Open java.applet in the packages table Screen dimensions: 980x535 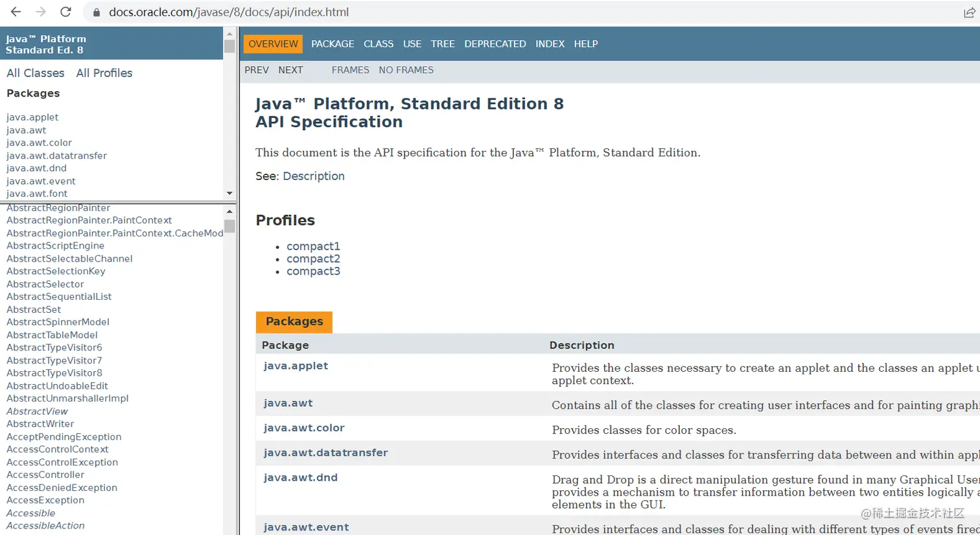[x=296, y=366]
